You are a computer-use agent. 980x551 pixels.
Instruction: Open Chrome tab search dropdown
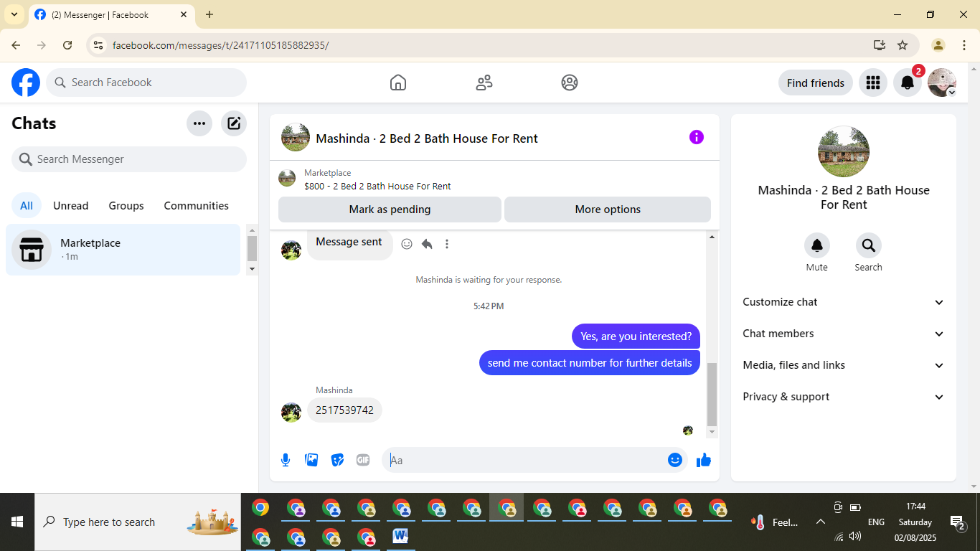[14, 14]
